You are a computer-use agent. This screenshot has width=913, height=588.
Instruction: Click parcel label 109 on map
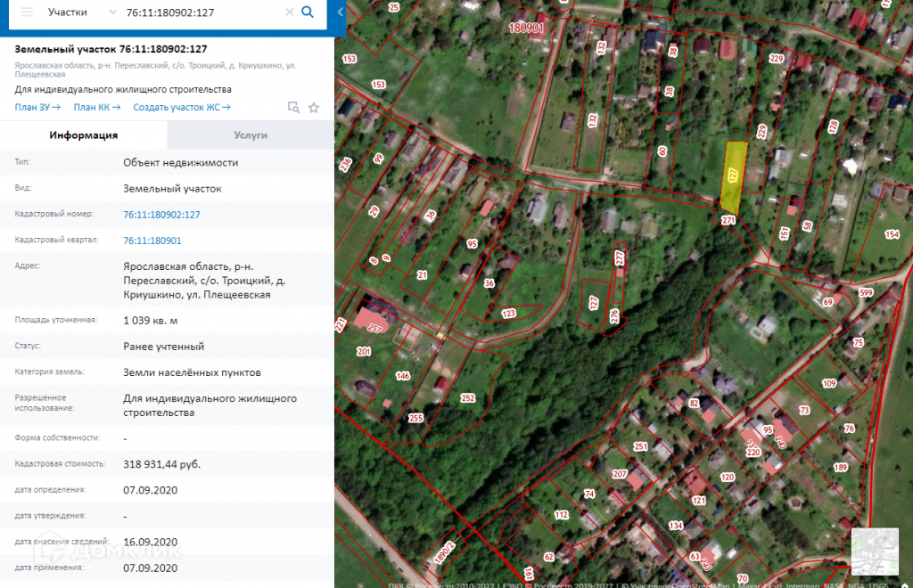(x=829, y=383)
